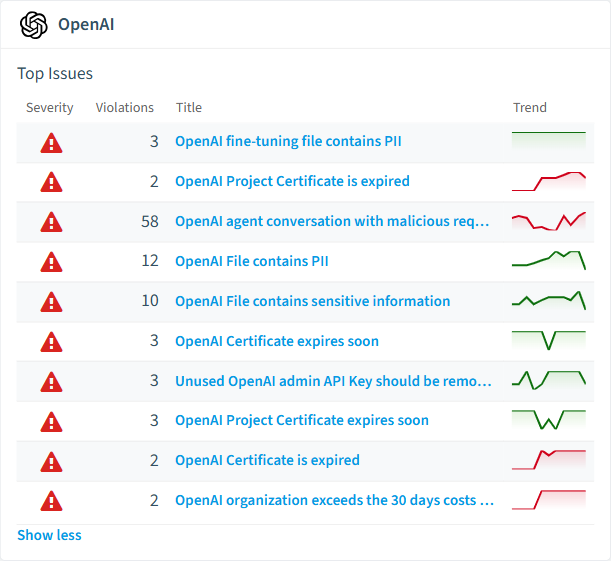Open 'OpenAI Certificate expires soon' issue
Viewport: 611px width, 561px height.
(x=277, y=341)
